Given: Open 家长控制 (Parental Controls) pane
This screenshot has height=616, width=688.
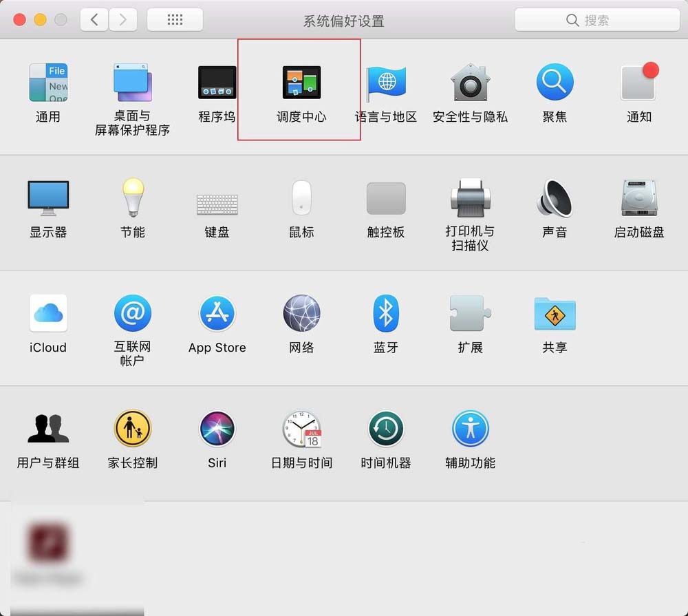Looking at the screenshot, I should (133, 428).
